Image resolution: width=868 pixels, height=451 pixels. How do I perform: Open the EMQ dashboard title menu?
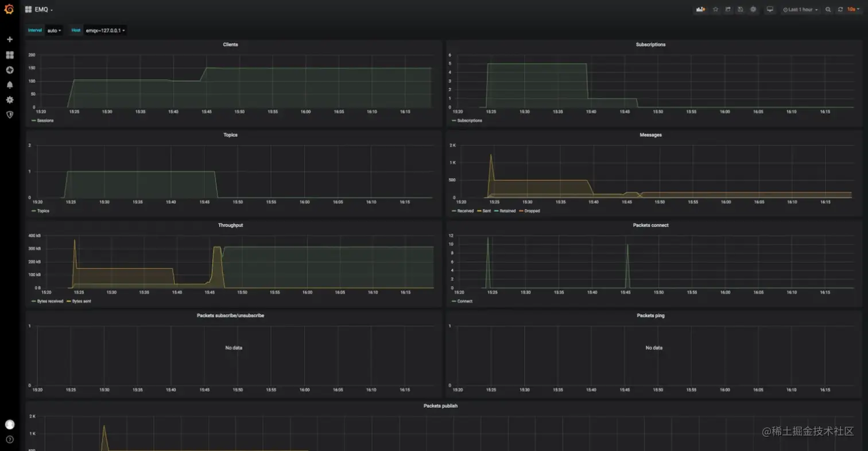pyautogui.click(x=41, y=9)
